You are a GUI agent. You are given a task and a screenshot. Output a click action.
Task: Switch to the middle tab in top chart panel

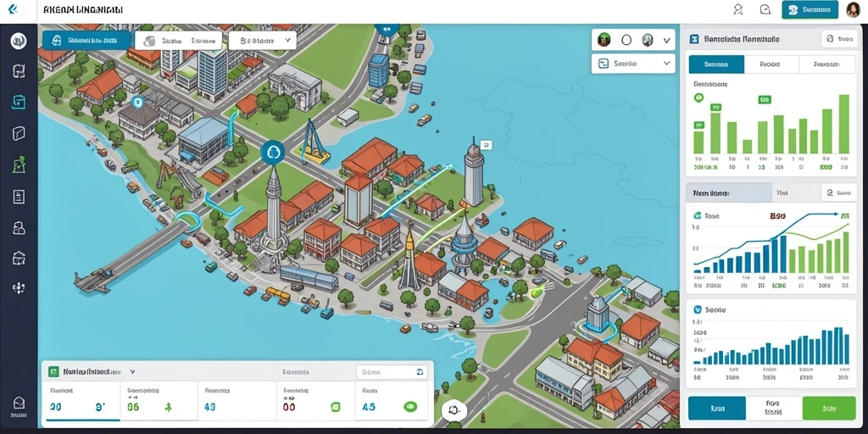pyautogui.click(x=771, y=64)
